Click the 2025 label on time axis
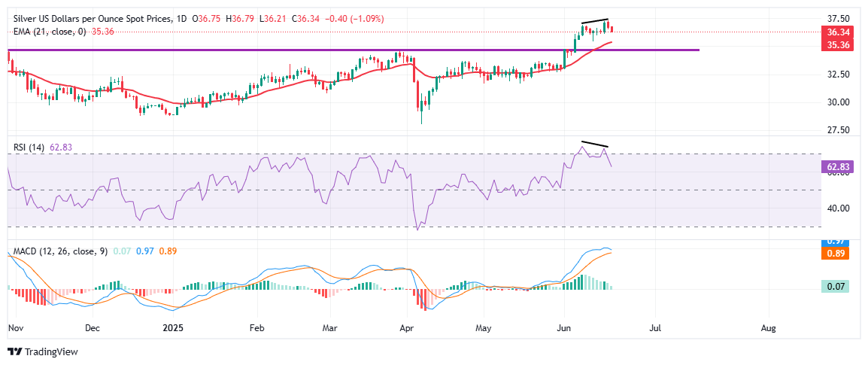Image resolution: width=868 pixels, height=365 pixels. click(x=173, y=328)
